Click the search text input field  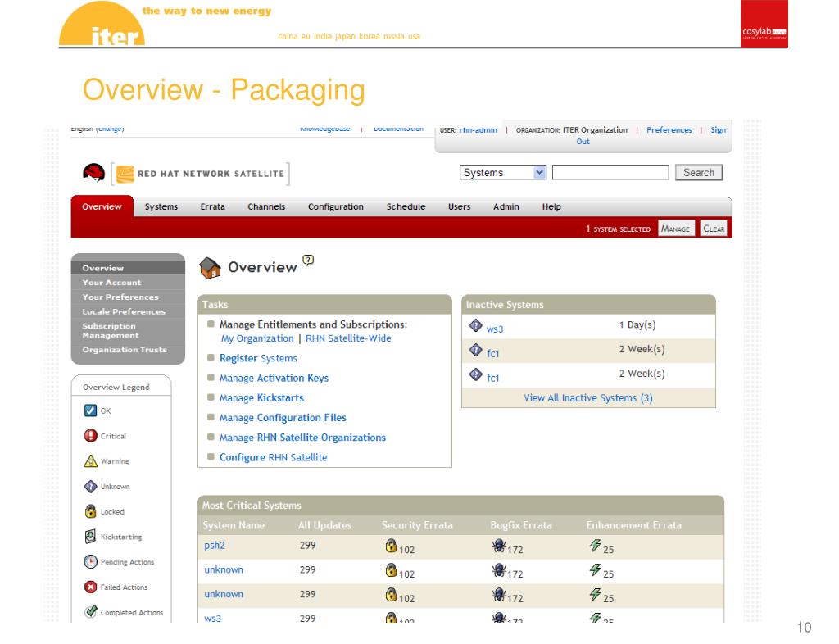tap(610, 172)
